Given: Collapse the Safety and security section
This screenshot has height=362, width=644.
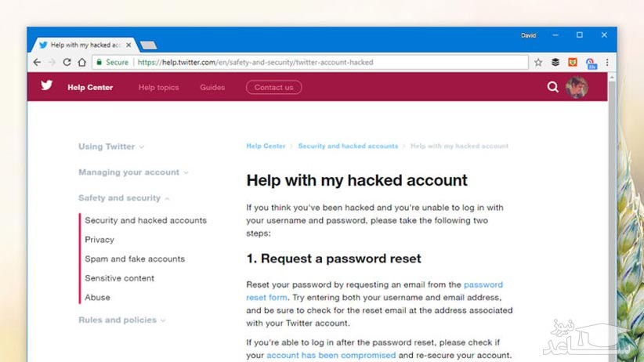Looking at the screenshot, I should tap(124, 198).
